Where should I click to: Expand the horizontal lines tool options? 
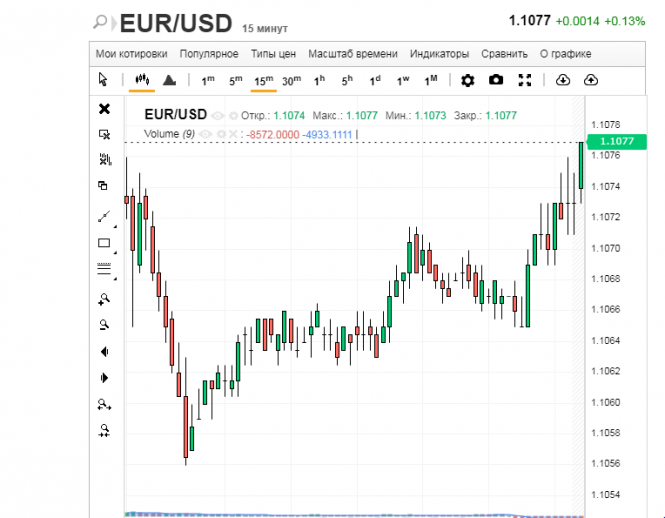point(116,279)
